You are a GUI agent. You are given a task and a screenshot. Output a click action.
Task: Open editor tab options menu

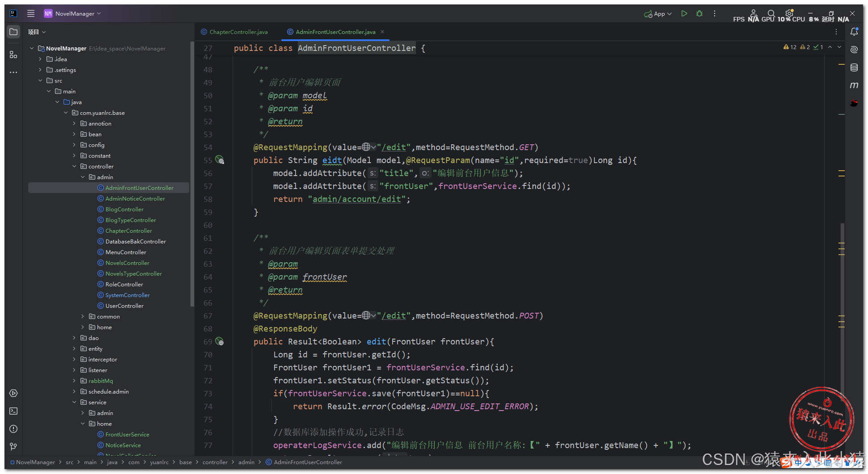point(836,32)
